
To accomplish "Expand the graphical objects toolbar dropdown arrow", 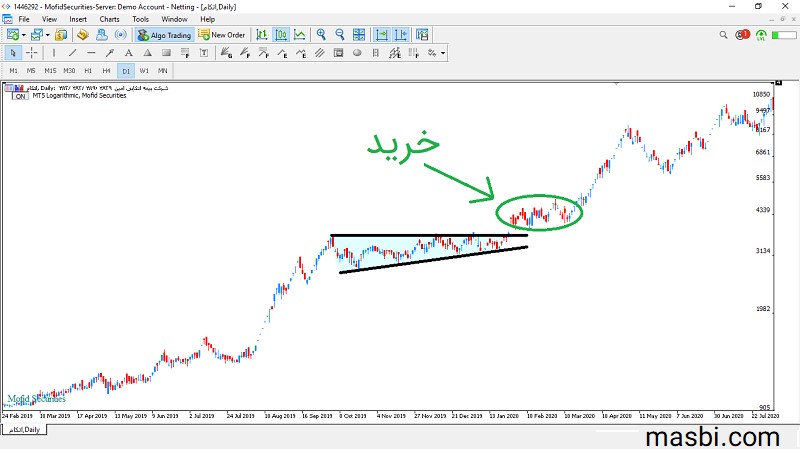I will click(443, 53).
